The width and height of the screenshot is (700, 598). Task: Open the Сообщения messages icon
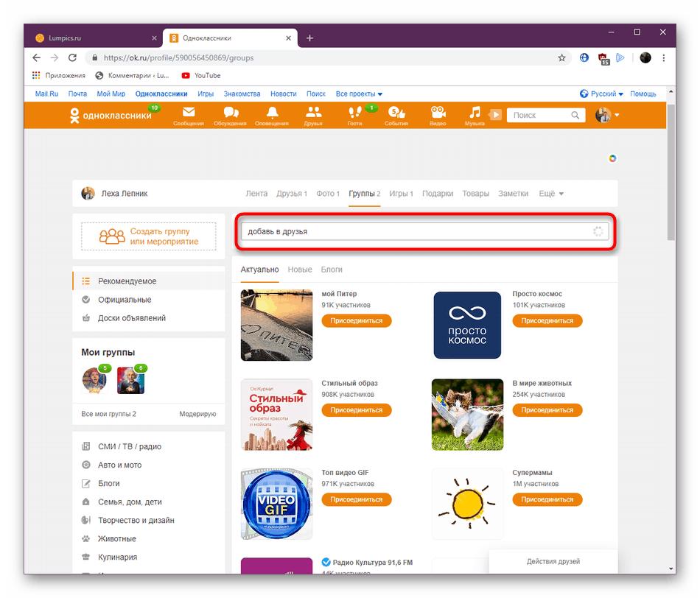click(189, 116)
